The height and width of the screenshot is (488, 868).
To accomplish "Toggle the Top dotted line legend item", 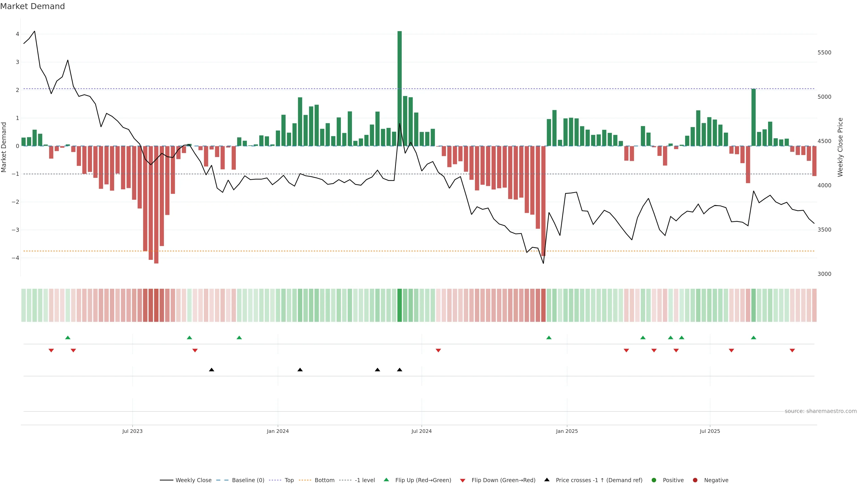I will click(289, 480).
